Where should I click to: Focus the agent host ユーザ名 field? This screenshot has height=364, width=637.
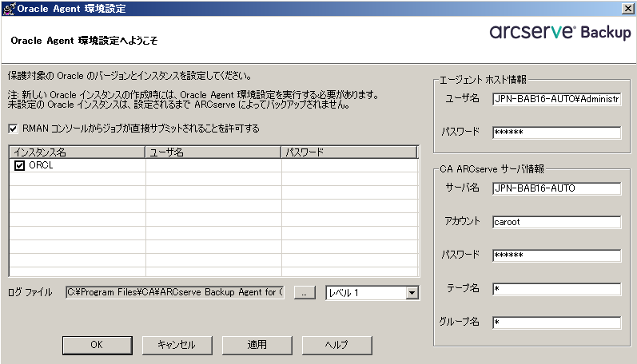(x=556, y=99)
